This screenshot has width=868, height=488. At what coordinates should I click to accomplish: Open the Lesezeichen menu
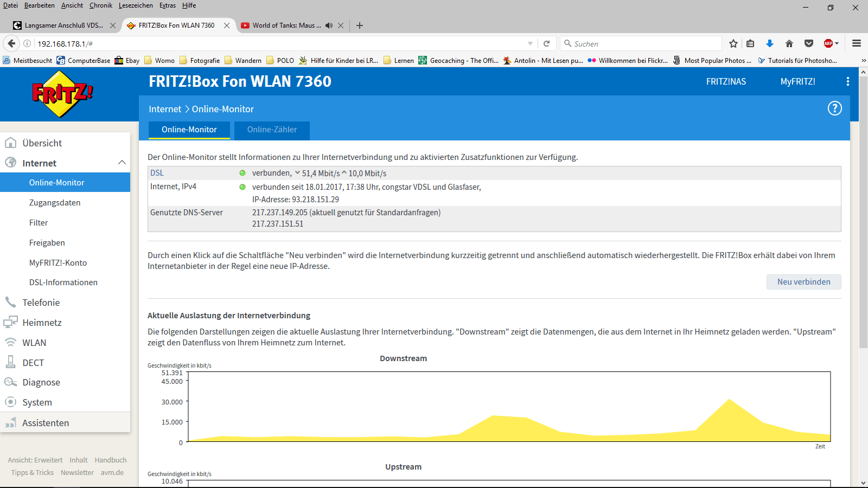pos(136,5)
